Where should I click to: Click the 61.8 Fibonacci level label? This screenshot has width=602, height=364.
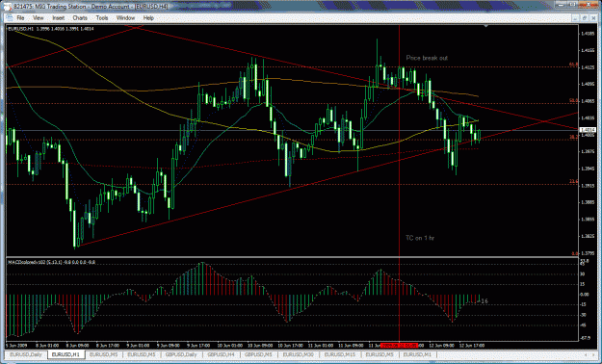[x=574, y=65]
